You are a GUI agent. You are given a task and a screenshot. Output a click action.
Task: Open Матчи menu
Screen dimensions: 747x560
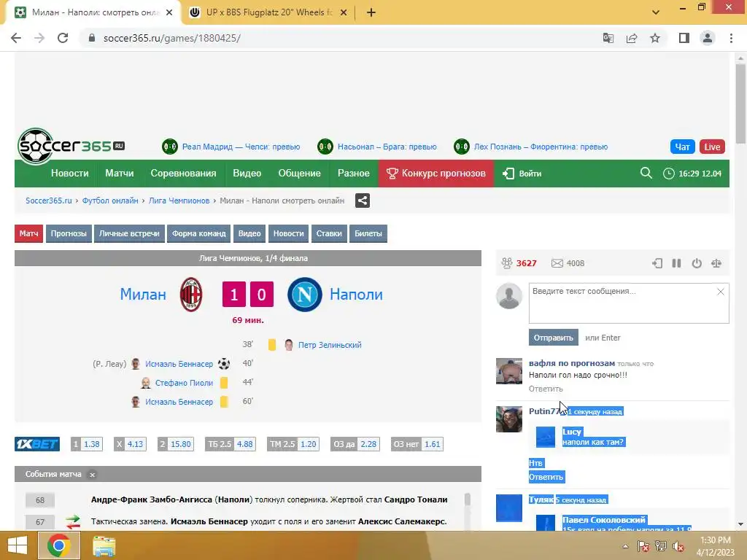pos(119,174)
